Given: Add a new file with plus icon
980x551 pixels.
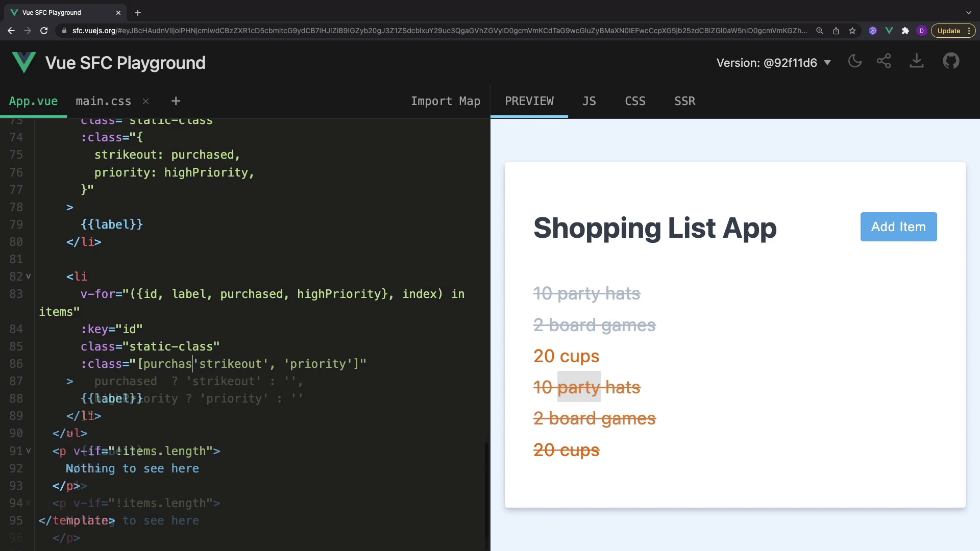Looking at the screenshot, I should [176, 102].
